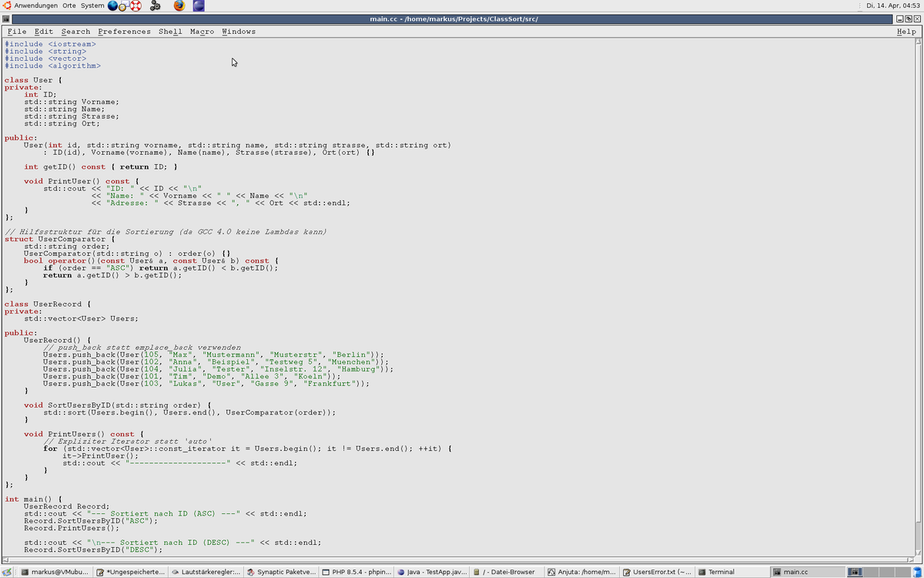
Task: Click the main.cc window title bar
Action: (x=454, y=18)
